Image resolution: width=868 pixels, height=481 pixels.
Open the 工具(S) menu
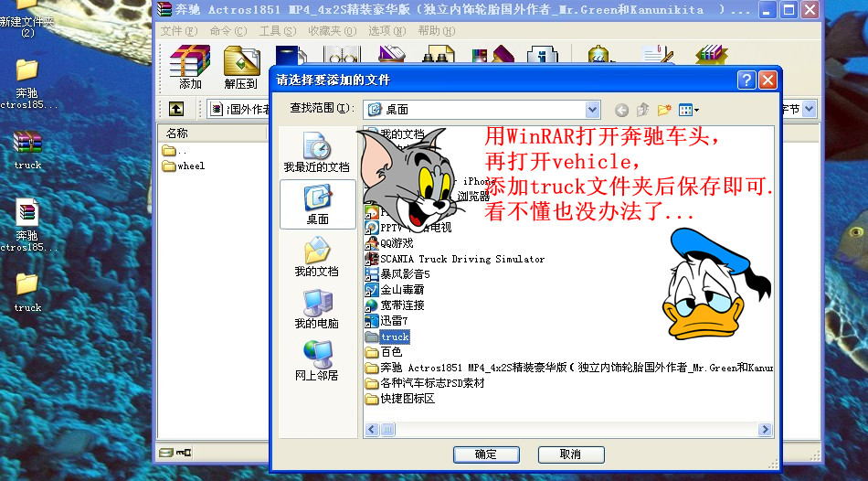[278, 31]
